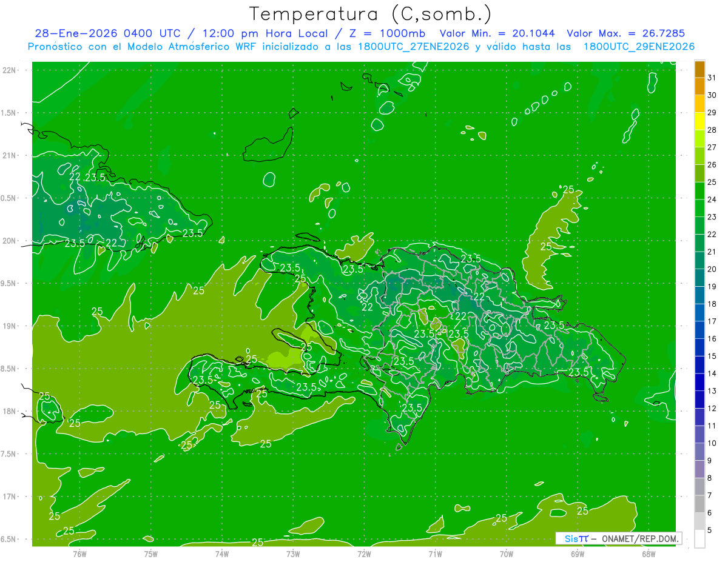Screen dimensions: 728x562
Task: Pick the olive-green swatch between 25 and 26
Action: pyautogui.click(x=699, y=173)
